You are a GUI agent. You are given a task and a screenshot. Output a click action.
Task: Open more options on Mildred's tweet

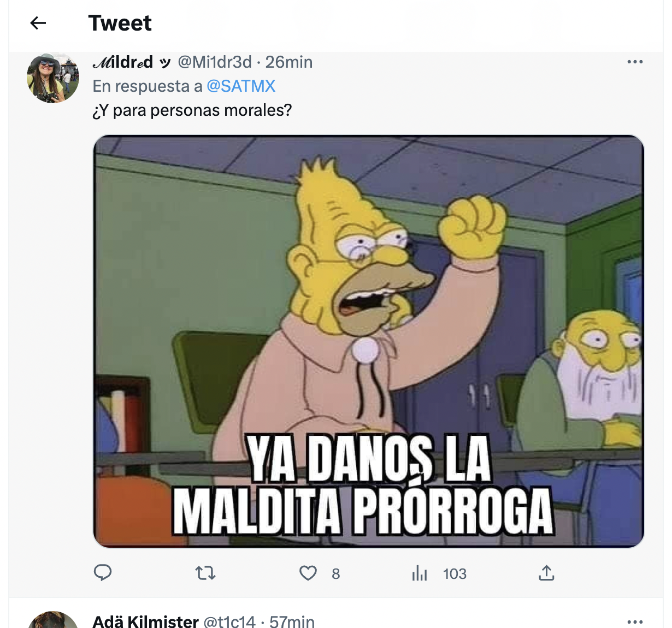tap(635, 62)
